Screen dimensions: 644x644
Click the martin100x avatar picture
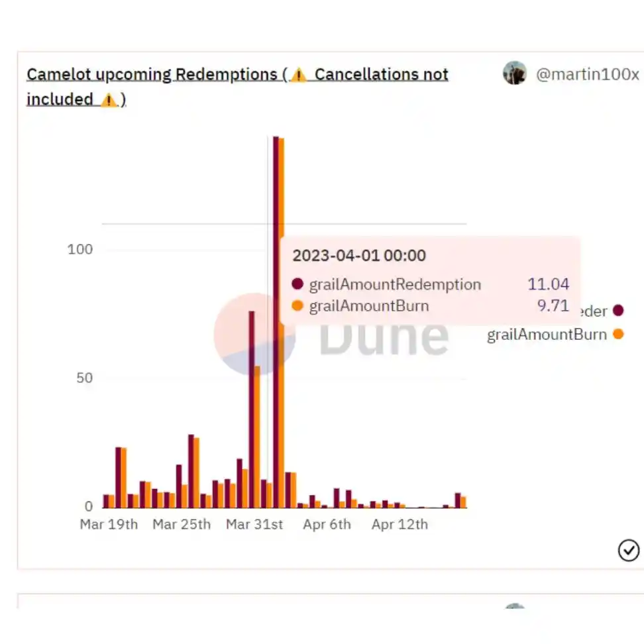click(x=515, y=73)
